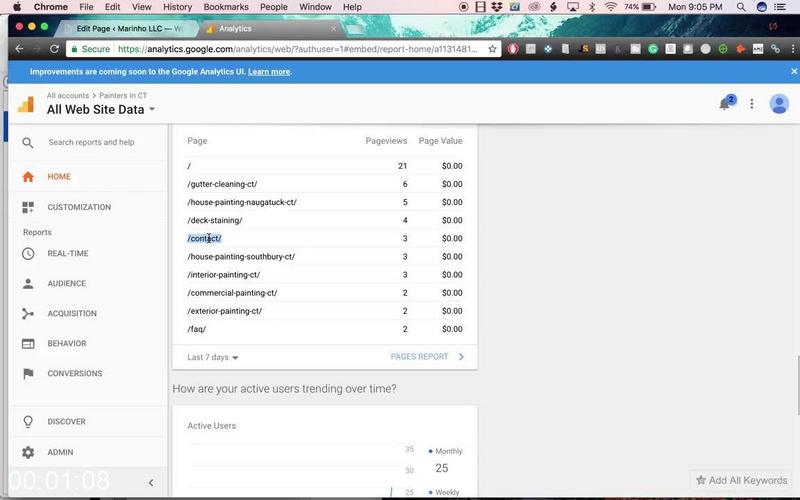Collapse the sidebar with the chevron
800x500 pixels.
151,483
